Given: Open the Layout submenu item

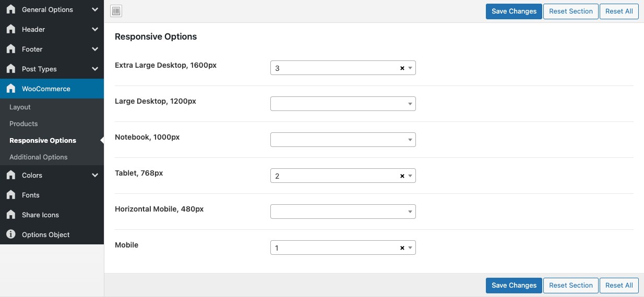Looking at the screenshot, I should (20, 107).
